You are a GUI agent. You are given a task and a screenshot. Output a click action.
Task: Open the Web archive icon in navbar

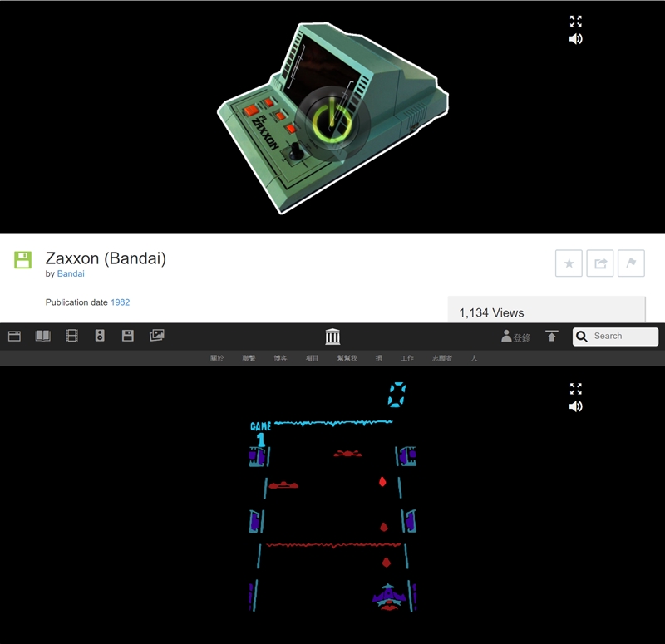point(14,337)
